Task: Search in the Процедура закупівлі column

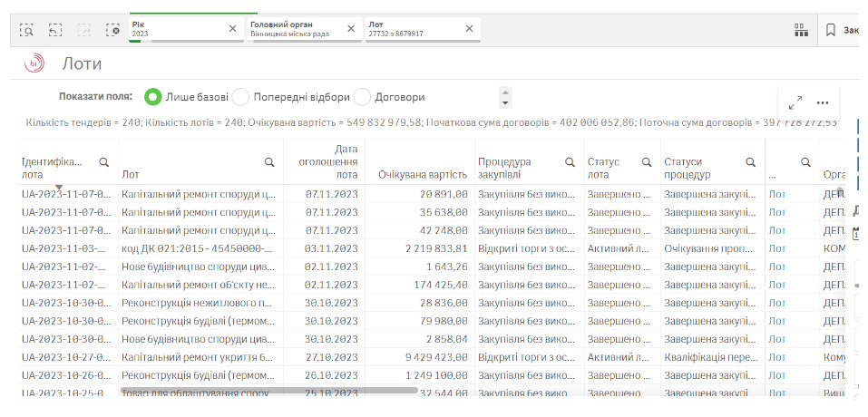Action: (570, 162)
